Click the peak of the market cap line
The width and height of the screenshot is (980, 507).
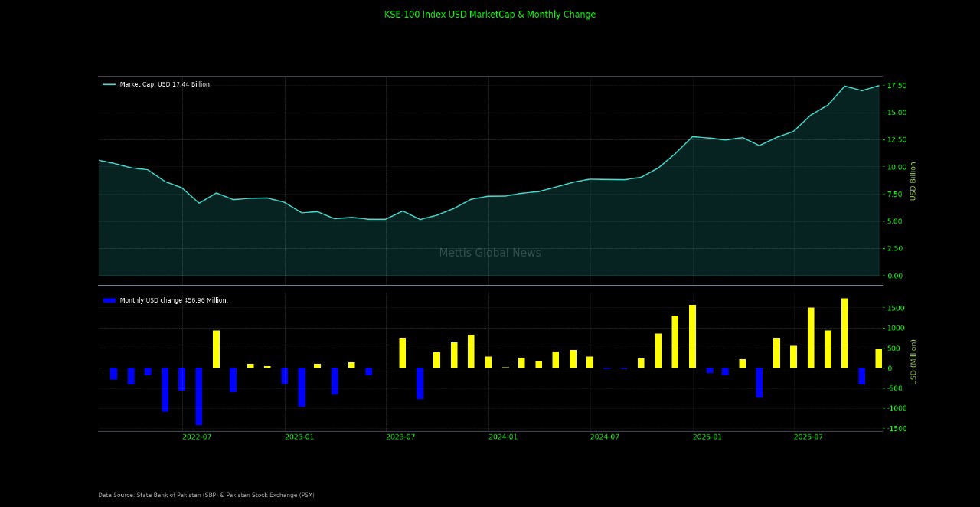pos(844,87)
